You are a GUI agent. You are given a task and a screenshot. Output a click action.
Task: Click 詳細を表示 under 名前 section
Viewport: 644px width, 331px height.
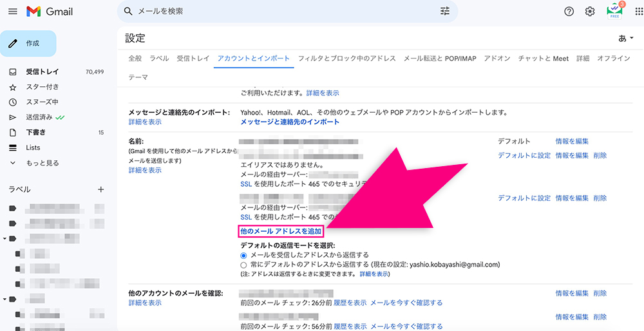(145, 170)
